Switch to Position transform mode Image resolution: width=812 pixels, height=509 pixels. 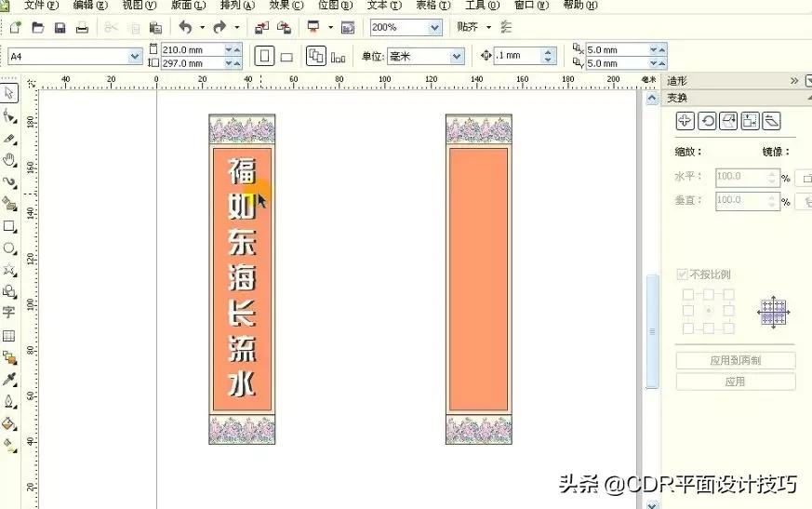pyautogui.click(x=685, y=121)
